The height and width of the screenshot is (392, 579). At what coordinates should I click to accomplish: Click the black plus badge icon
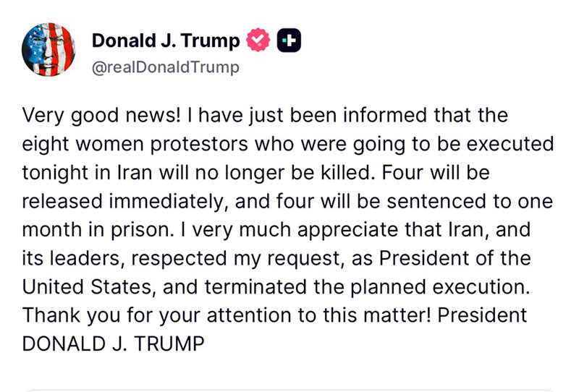coord(289,41)
